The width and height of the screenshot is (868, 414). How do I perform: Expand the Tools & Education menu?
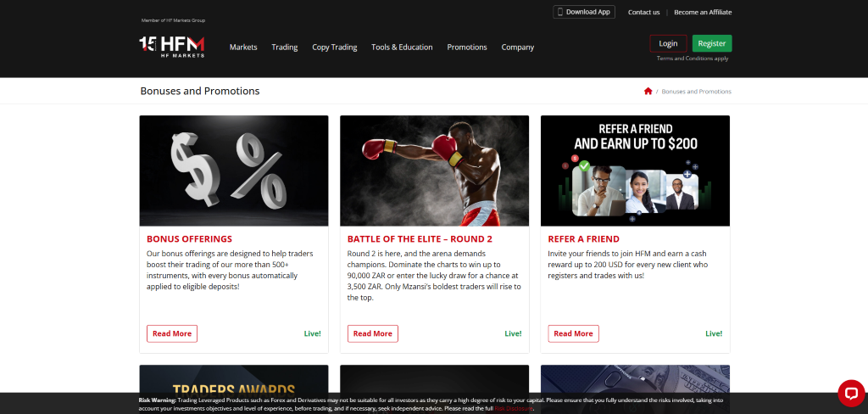point(402,48)
